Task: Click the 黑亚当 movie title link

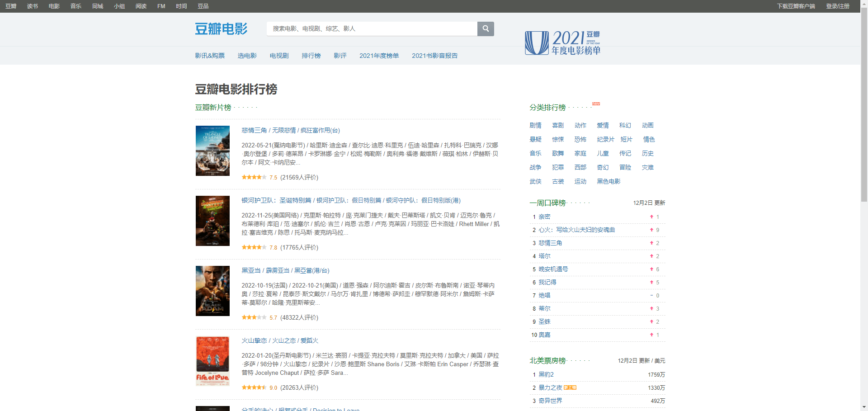Action: (x=251, y=270)
